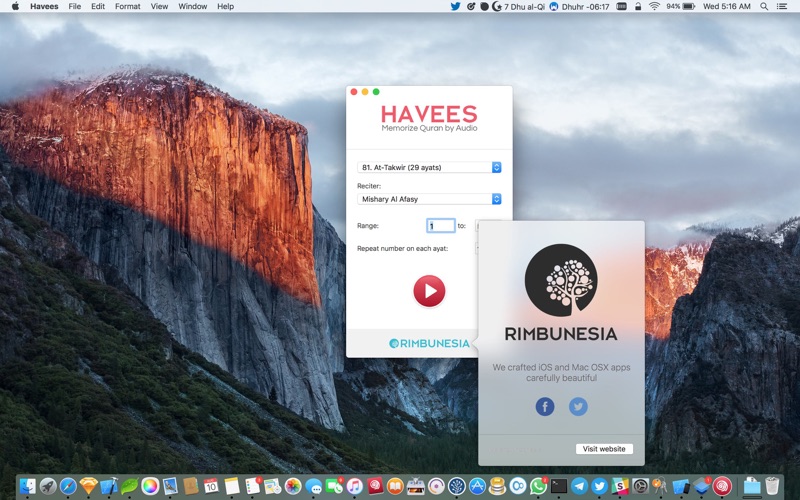
Task: Open the Reciter dropdown showing Mishary Al Afasy
Action: point(429,199)
